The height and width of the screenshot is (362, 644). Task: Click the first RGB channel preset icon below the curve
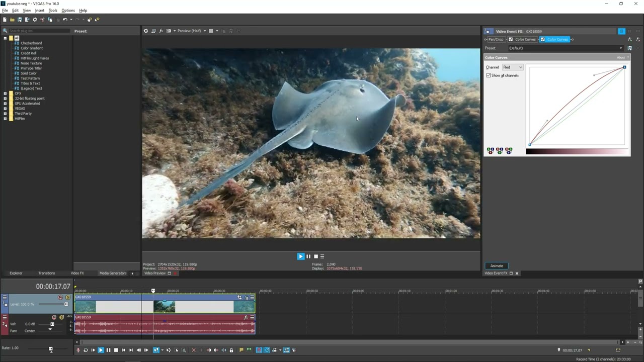click(x=491, y=150)
